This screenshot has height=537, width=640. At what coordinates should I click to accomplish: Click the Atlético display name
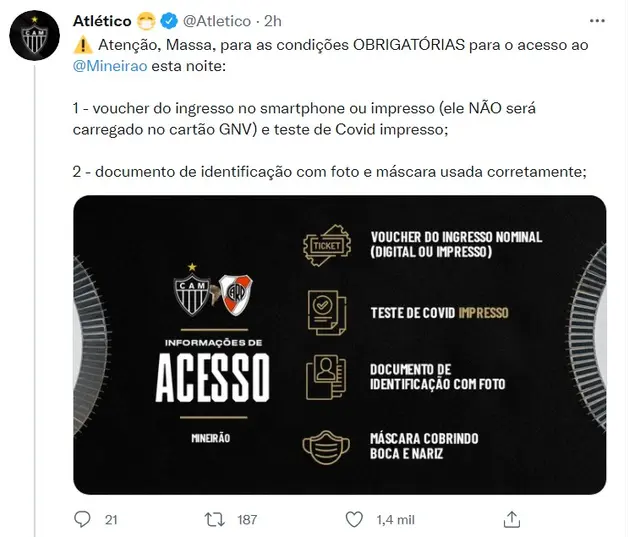pyautogui.click(x=102, y=21)
